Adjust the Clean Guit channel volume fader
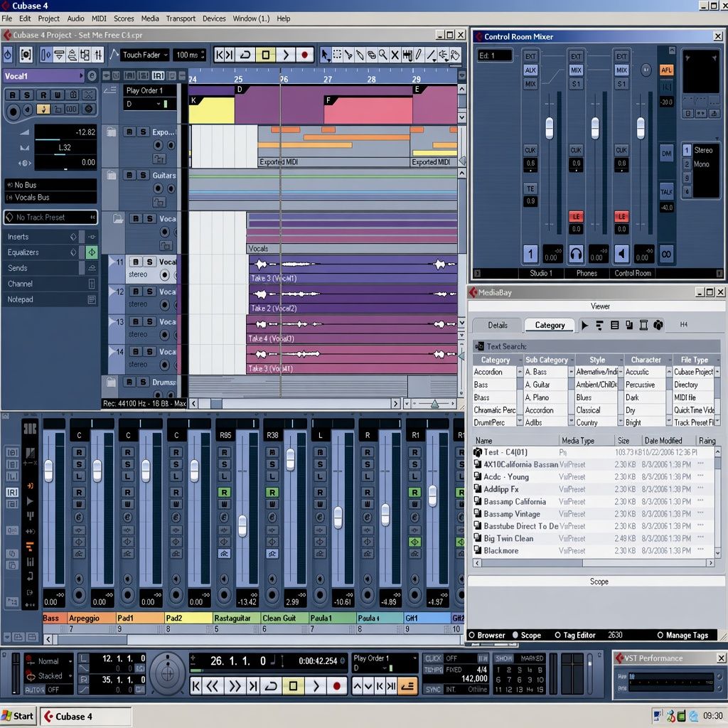The width and height of the screenshot is (728, 728). coord(290,459)
